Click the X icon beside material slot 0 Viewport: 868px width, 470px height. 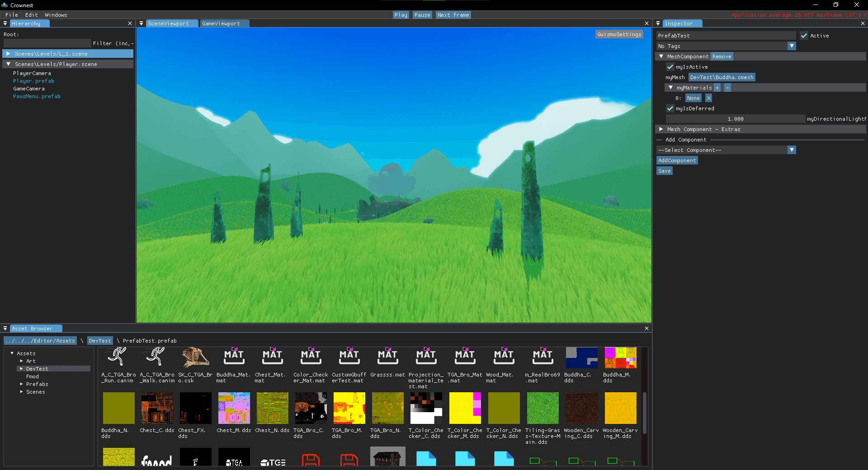[708, 99]
